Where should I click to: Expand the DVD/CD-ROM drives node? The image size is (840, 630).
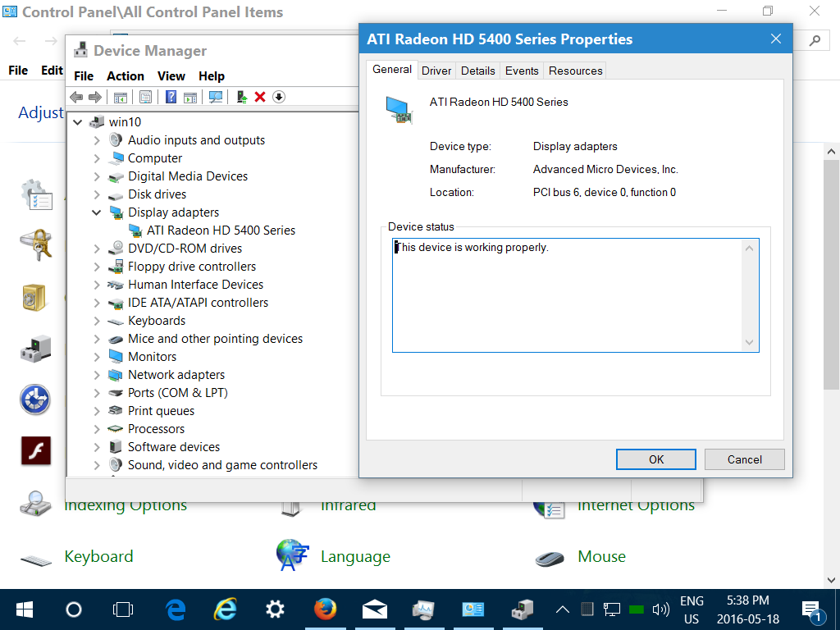[97, 249]
